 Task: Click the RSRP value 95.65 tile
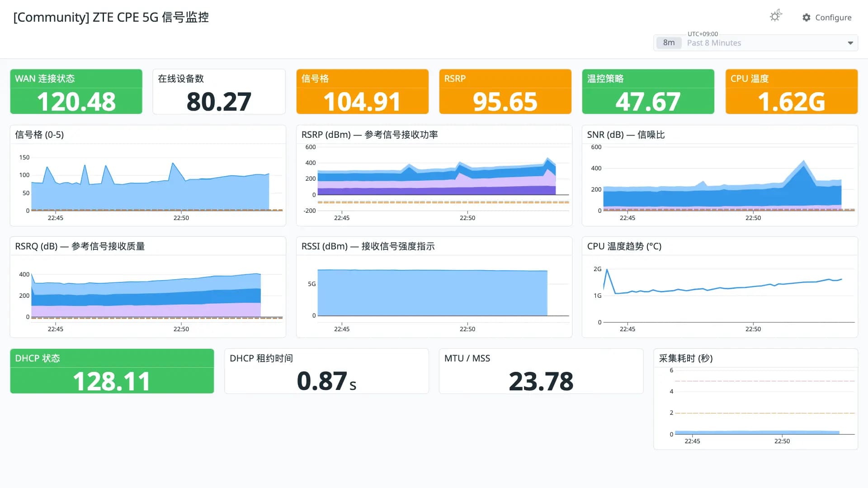(x=505, y=92)
